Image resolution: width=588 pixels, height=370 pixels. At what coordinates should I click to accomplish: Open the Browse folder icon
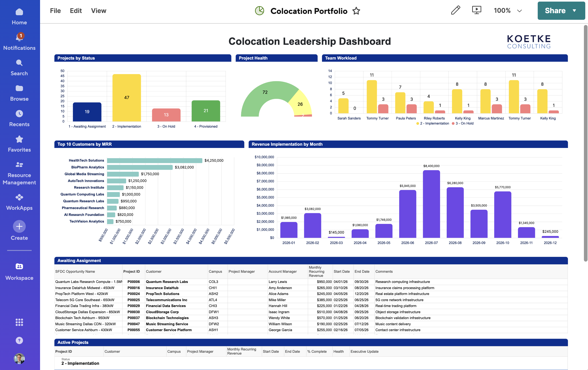19,88
